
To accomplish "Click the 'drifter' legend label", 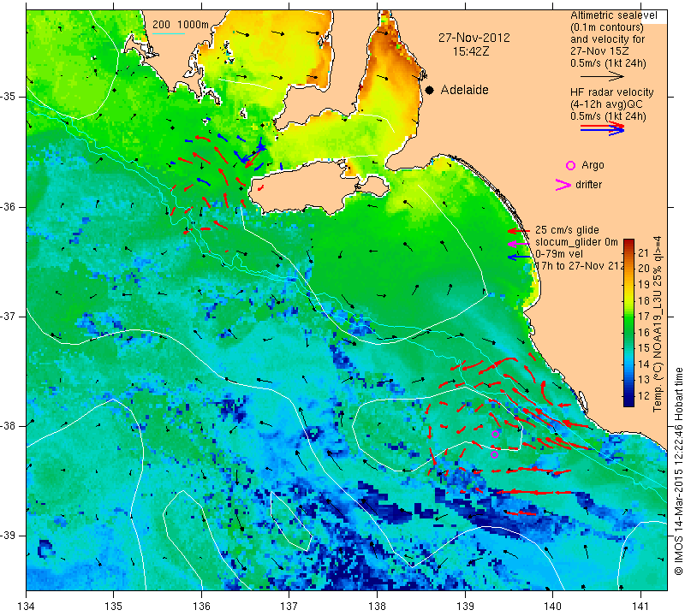I will (588, 185).
